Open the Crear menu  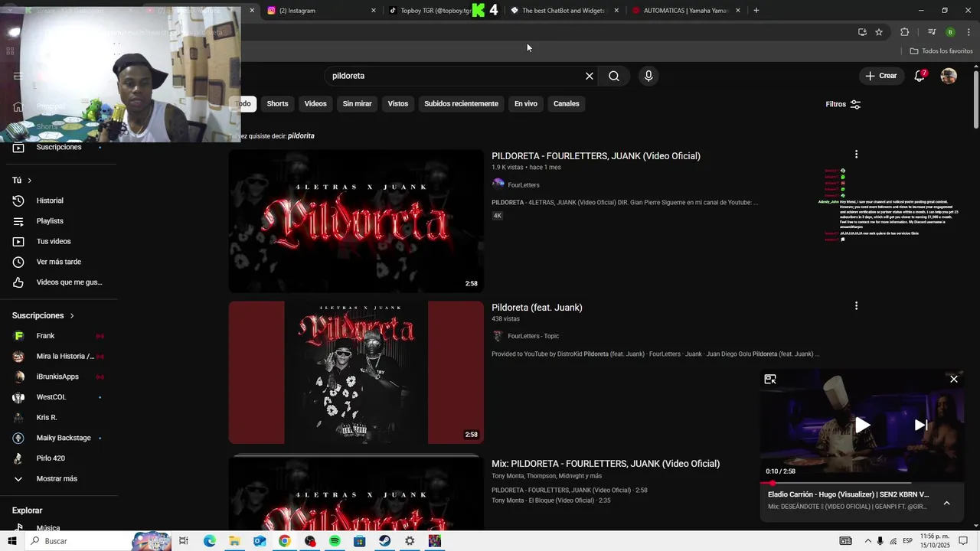[881, 76]
